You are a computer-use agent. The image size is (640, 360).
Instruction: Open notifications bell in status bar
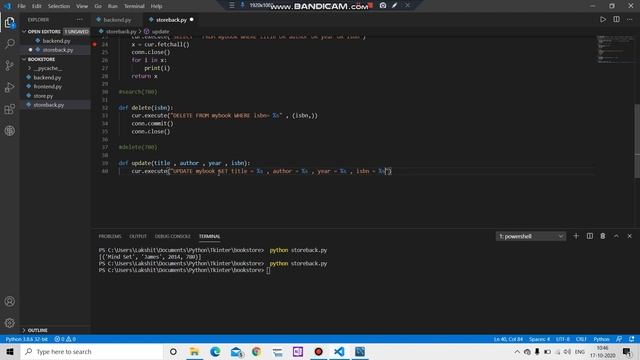[631, 339]
